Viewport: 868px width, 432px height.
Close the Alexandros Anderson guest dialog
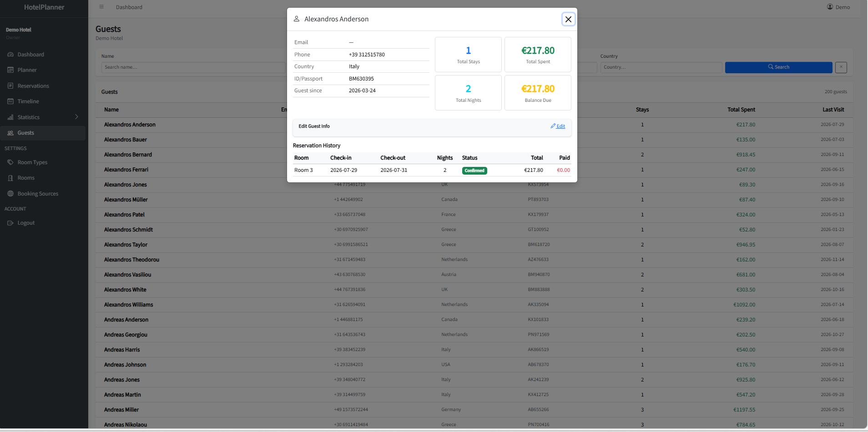(568, 19)
